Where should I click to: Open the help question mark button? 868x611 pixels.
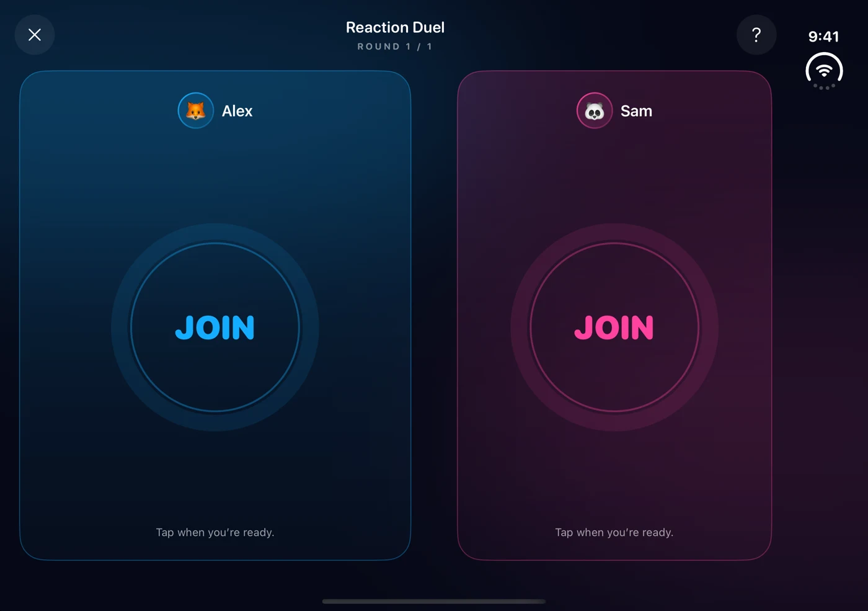(x=756, y=35)
